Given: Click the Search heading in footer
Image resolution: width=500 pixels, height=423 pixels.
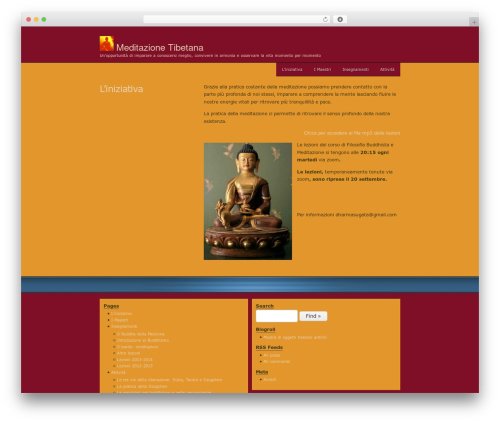Looking at the screenshot, I should coord(265,306).
